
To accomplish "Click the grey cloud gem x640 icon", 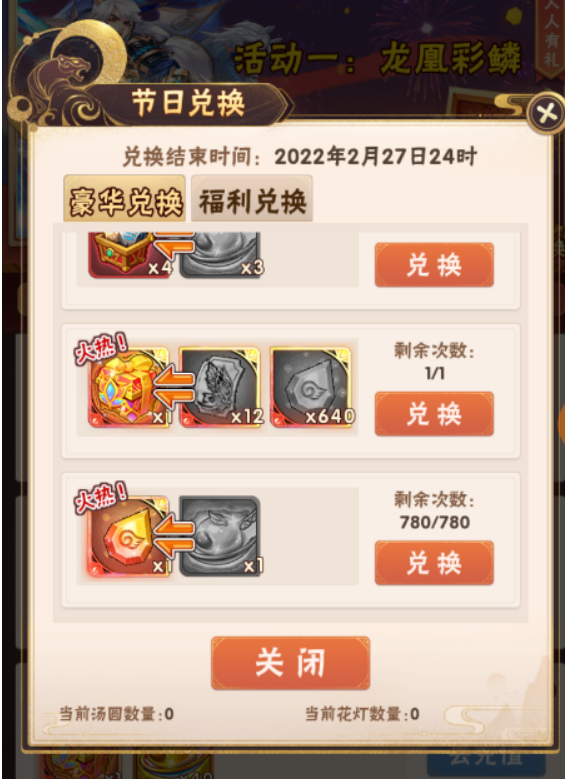I will 312,388.
